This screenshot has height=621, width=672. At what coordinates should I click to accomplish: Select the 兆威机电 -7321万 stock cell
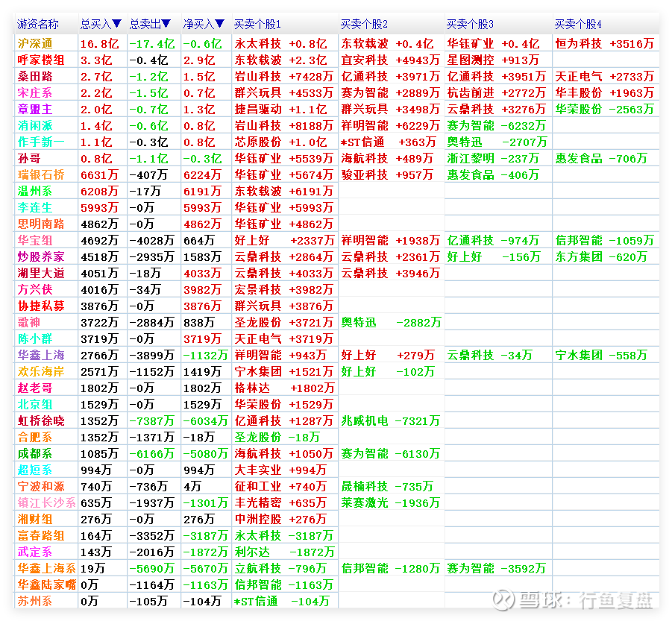[x=390, y=421]
